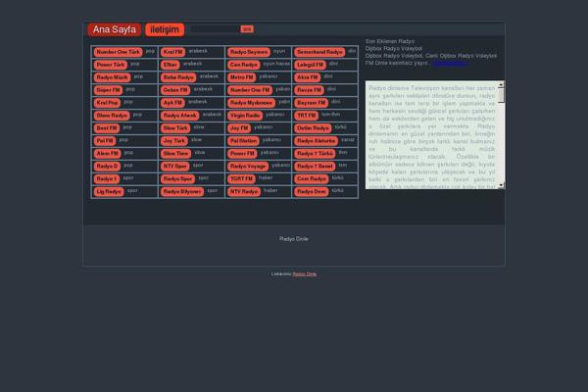
Task: Click 'Son Eklenen Radyo' heading text
Action: [x=390, y=41]
